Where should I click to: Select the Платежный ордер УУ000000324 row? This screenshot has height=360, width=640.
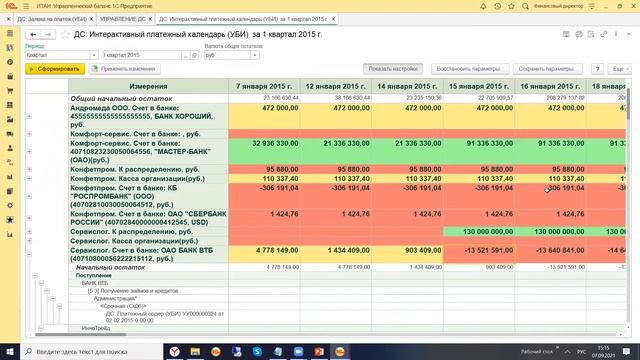(x=149, y=317)
